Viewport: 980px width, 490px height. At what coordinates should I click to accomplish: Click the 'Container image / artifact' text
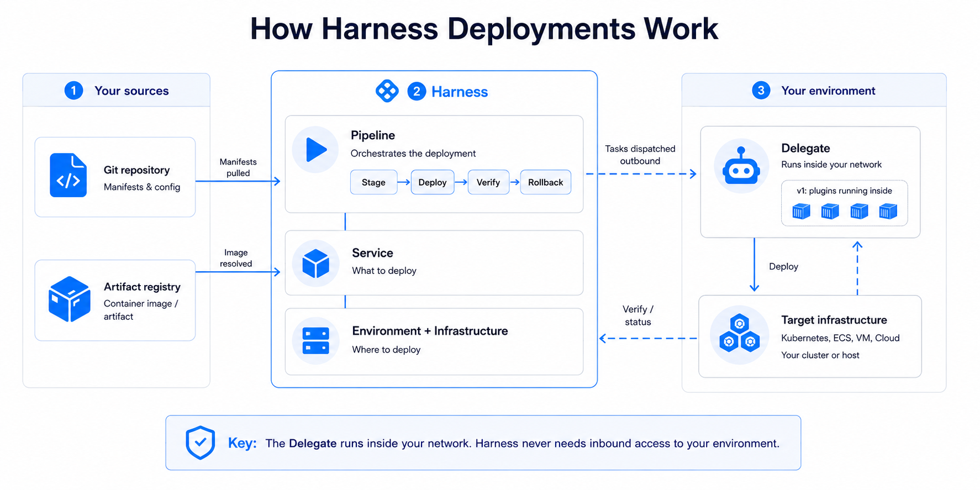141,310
